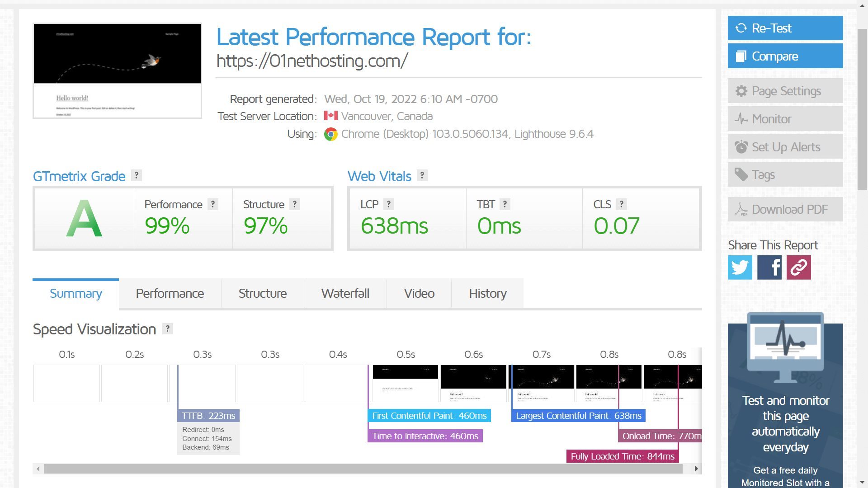This screenshot has height=488, width=868.
Task: Click the Re-Test button
Action: coord(785,28)
